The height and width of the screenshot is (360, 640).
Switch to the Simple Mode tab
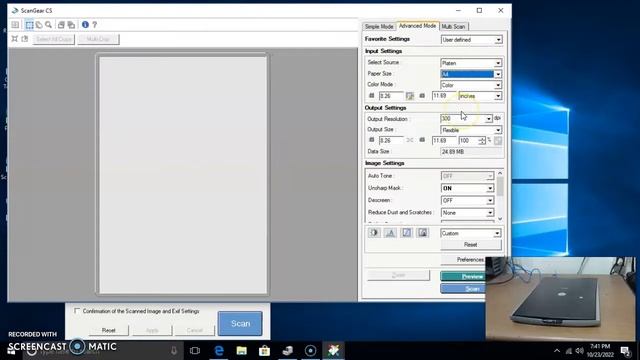point(379,27)
